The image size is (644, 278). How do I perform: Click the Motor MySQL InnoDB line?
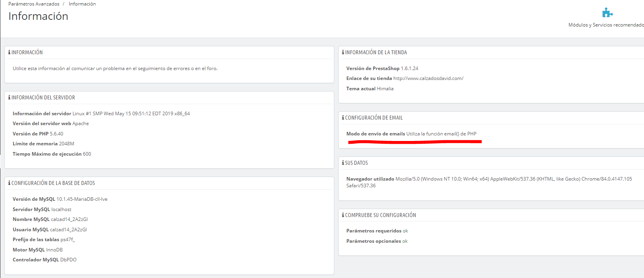tap(38, 250)
